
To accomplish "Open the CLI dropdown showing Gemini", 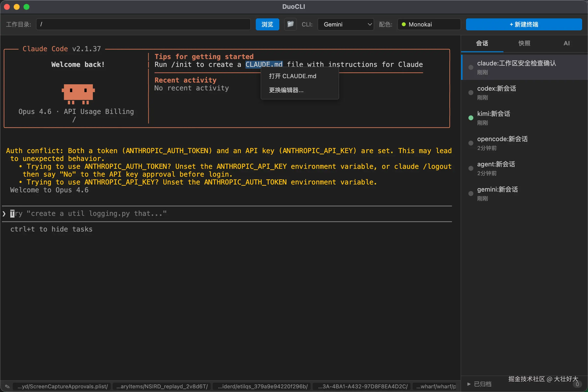I will tap(345, 24).
